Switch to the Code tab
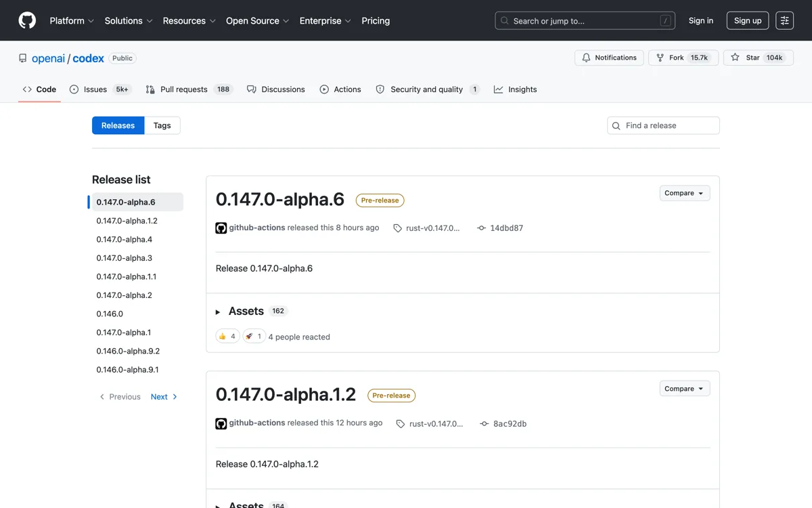This screenshot has width=812, height=508. coord(39,89)
